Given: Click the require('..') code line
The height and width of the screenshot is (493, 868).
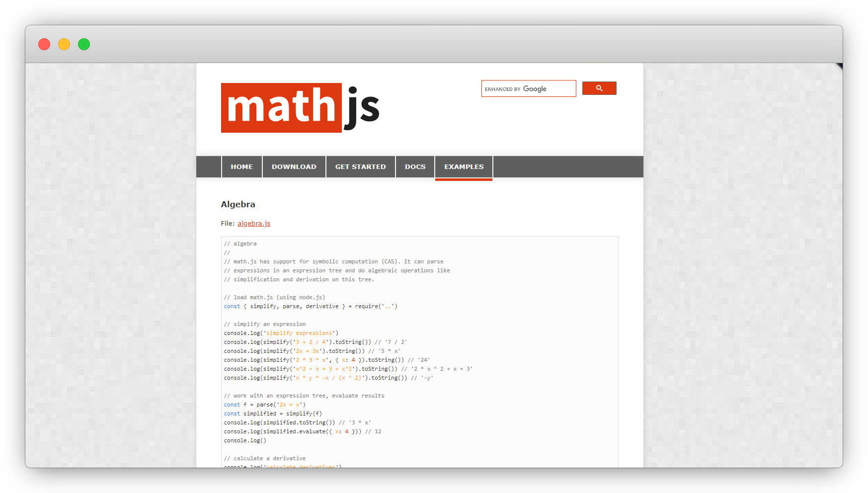Looking at the screenshot, I should click(x=311, y=307).
